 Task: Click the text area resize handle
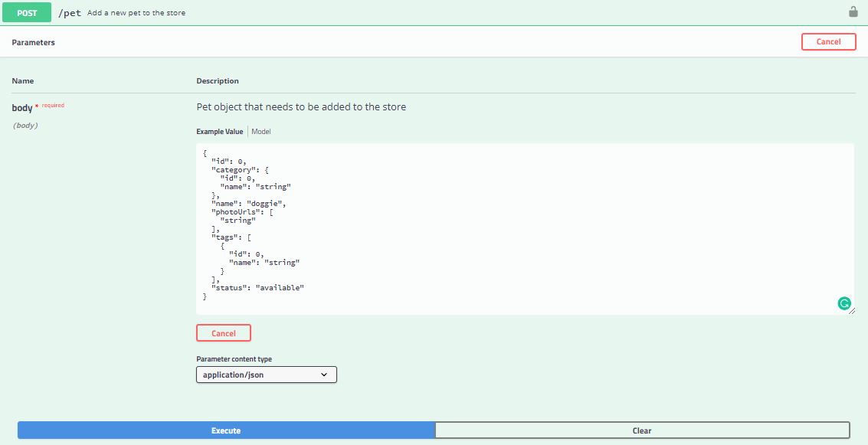click(x=851, y=310)
